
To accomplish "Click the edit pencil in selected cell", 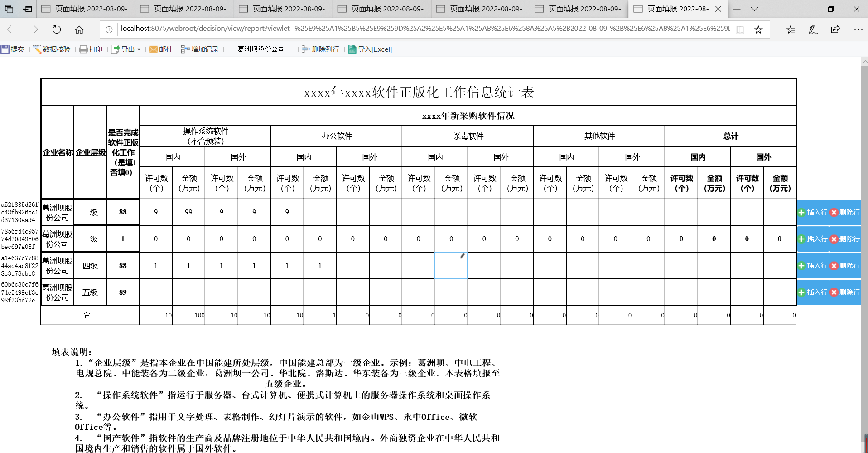I will pos(463,256).
